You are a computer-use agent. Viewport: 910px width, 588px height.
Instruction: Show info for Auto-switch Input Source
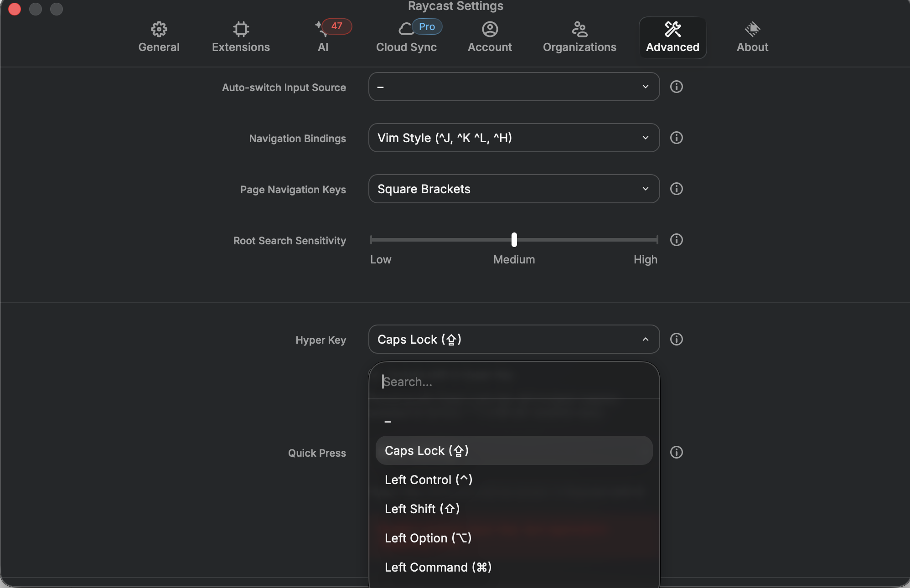click(x=676, y=87)
